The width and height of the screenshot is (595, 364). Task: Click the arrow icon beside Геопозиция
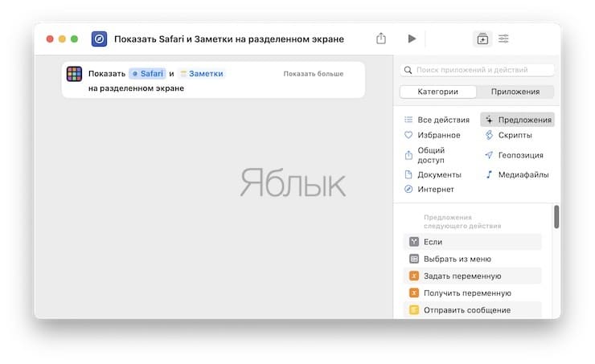point(489,155)
